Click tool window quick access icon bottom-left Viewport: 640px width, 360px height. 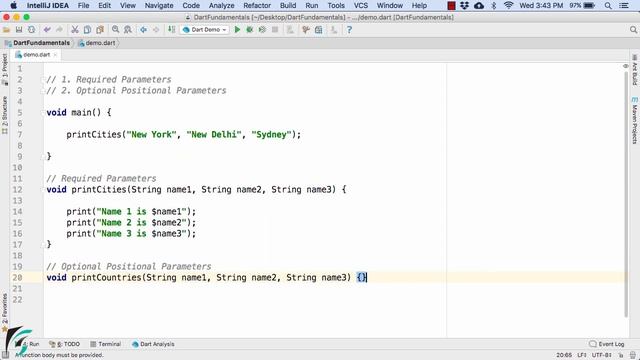pyautogui.click(x=5, y=355)
